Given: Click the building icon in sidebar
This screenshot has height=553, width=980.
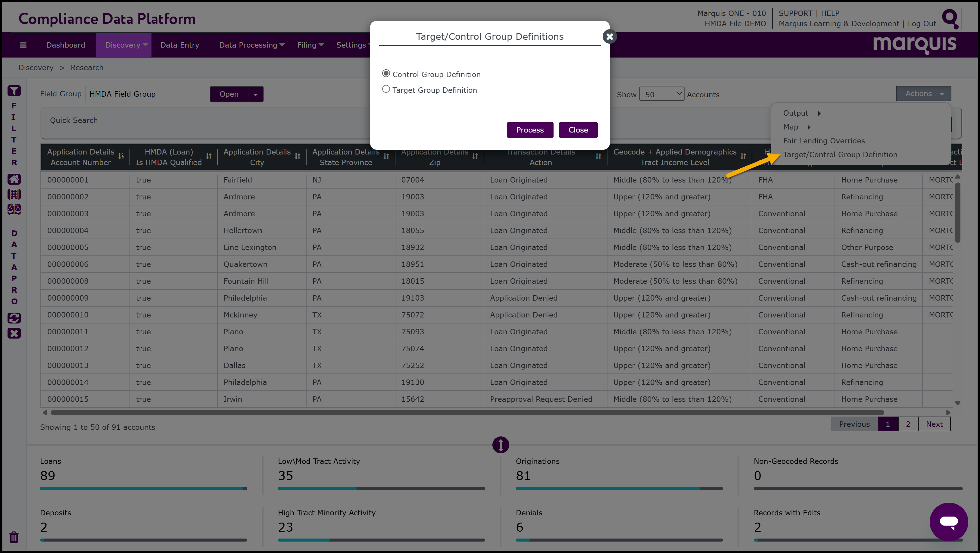Looking at the screenshot, I should 14,194.
